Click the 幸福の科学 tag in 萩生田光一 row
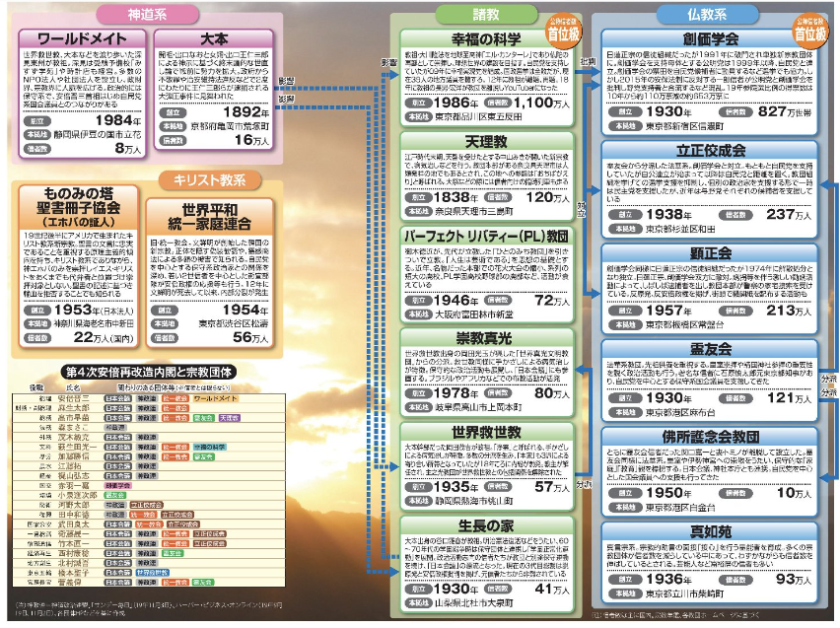This screenshot has width=840, height=628. tap(209, 447)
